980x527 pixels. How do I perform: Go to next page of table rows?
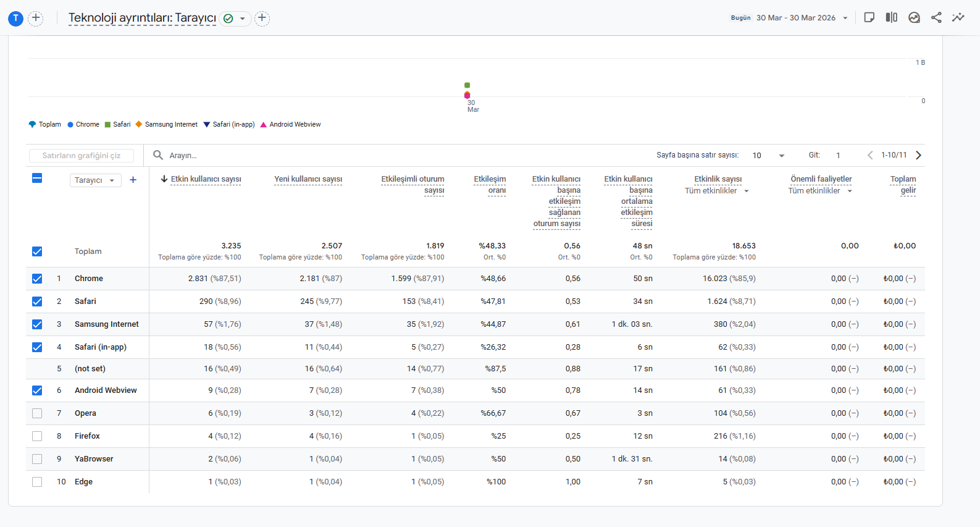coord(918,155)
